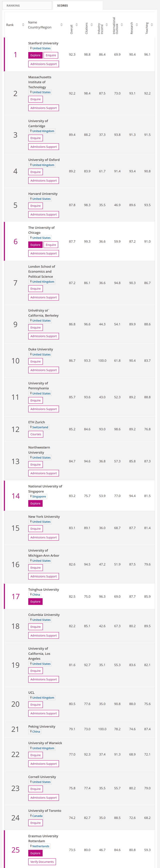
Task: Open University of Oxford link
Action: pos(44,160)
